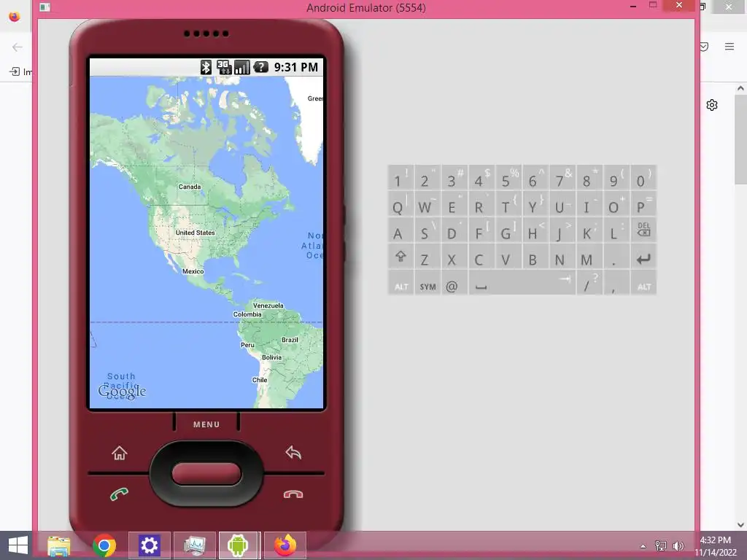Image resolution: width=747 pixels, height=560 pixels.
Task: Click the Chile label on the map
Action: [260, 380]
